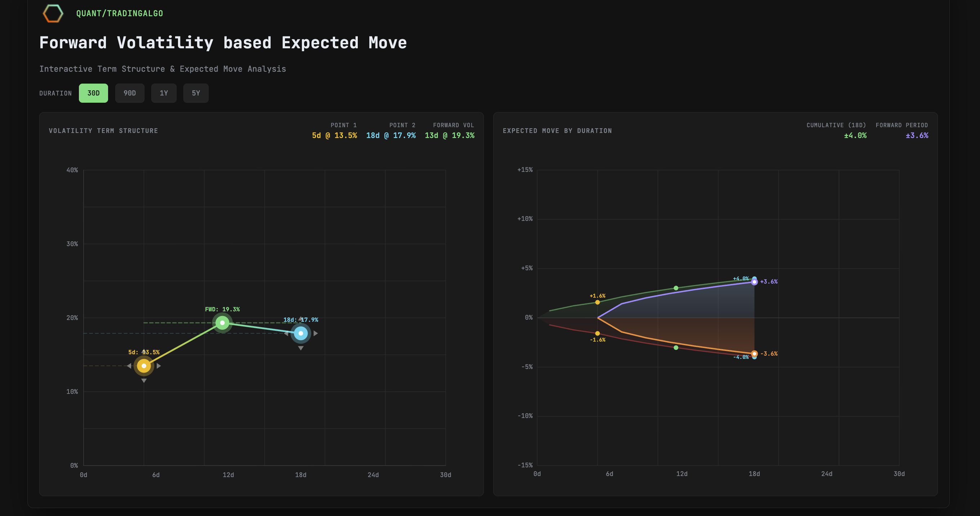Screen dimensions: 980x516
Task: Switch duration to 90D
Action: click(129, 93)
